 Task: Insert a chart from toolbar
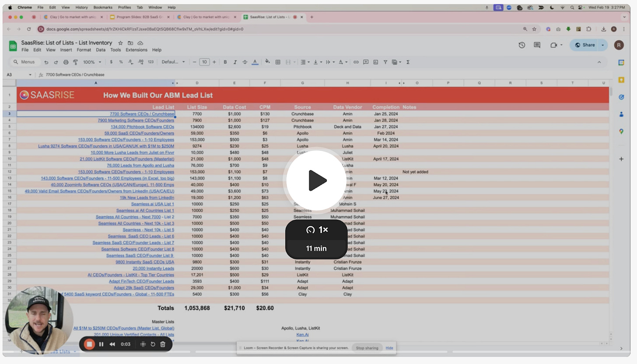point(375,62)
